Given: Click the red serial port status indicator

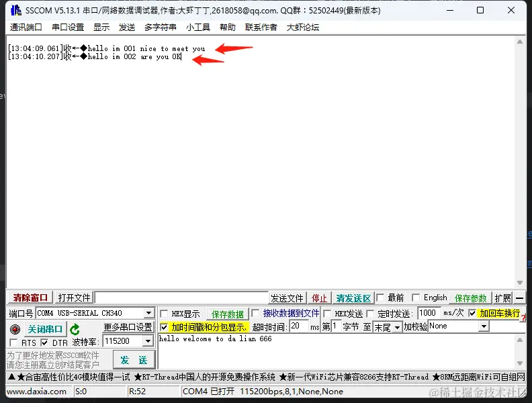Looking at the screenshot, I should (x=15, y=329).
